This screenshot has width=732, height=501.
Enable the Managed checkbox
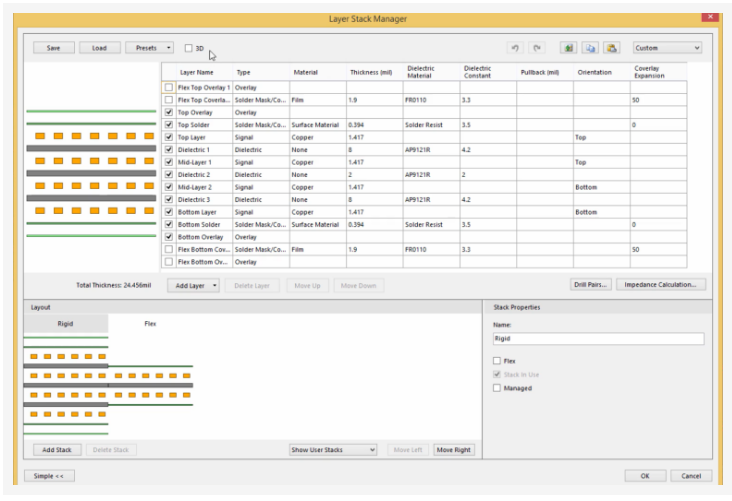click(497, 388)
